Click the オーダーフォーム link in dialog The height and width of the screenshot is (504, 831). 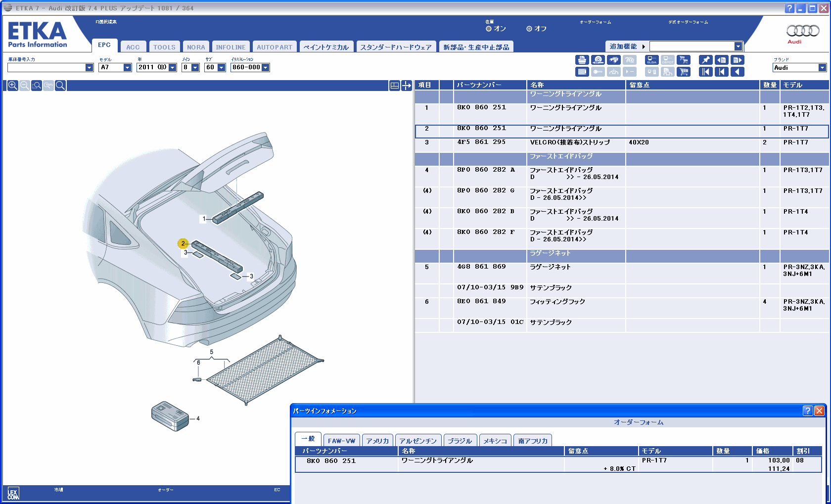point(639,422)
